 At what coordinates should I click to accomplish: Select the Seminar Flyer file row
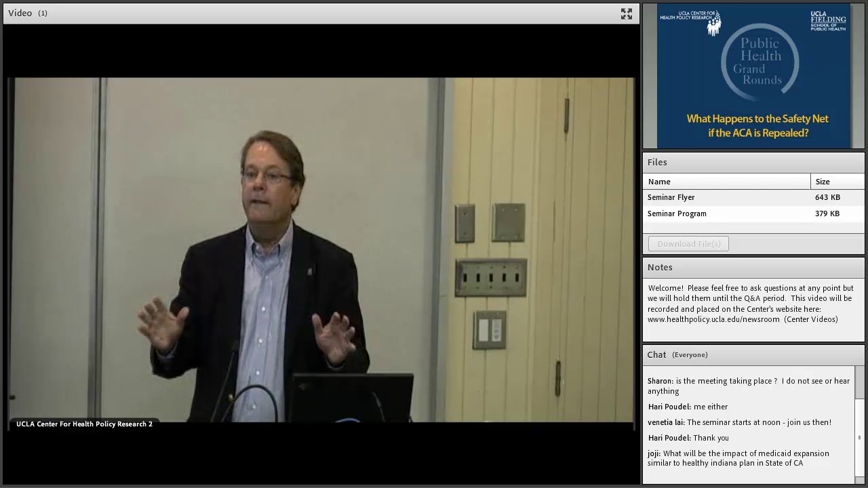pyautogui.click(x=753, y=197)
